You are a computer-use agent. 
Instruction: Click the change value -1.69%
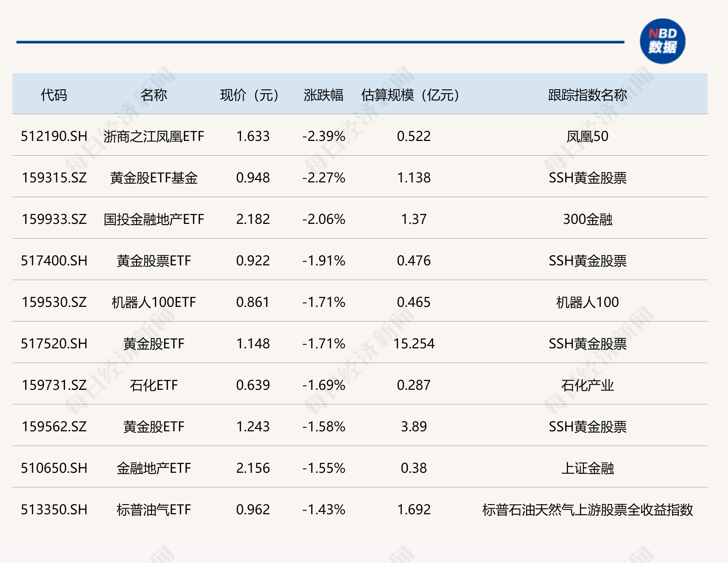point(324,385)
